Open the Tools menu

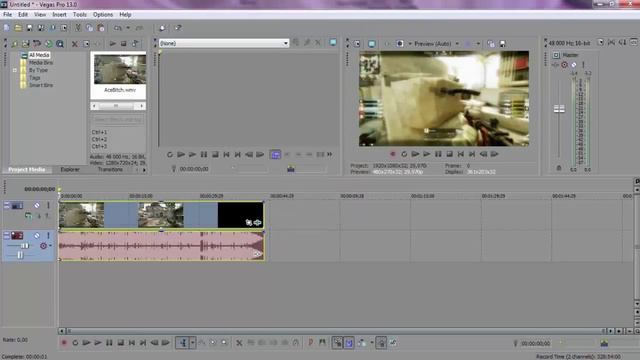pos(80,14)
